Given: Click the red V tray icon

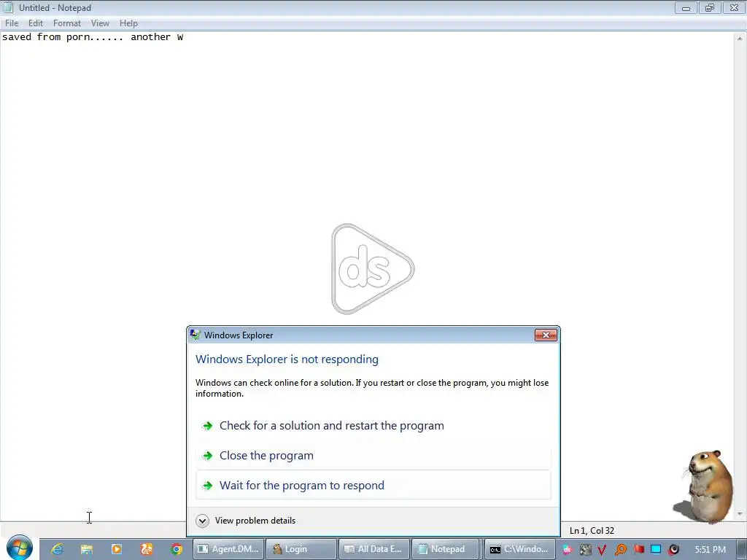Looking at the screenshot, I should tap(602, 550).
